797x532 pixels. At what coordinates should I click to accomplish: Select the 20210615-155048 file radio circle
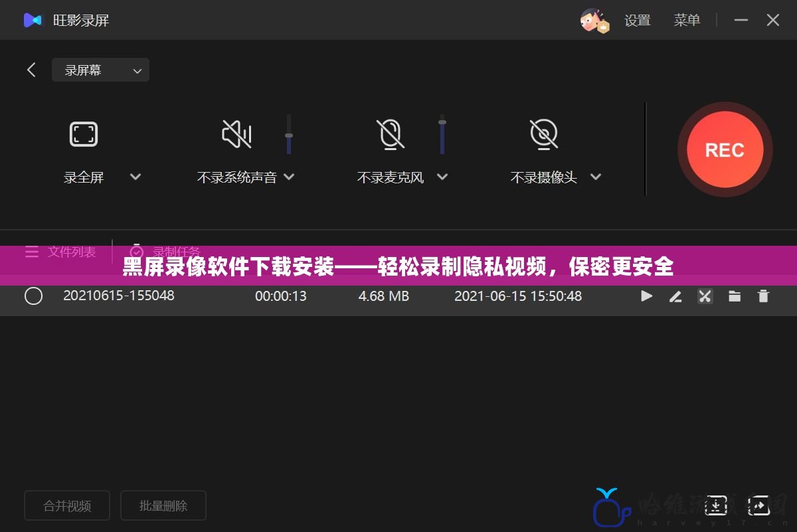tap(33, 296)
